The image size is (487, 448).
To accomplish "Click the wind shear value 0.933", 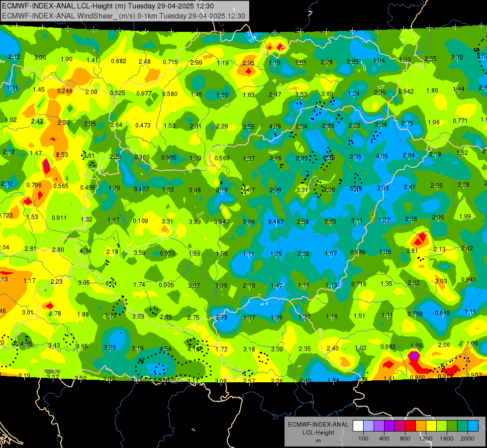I will 167,253.
